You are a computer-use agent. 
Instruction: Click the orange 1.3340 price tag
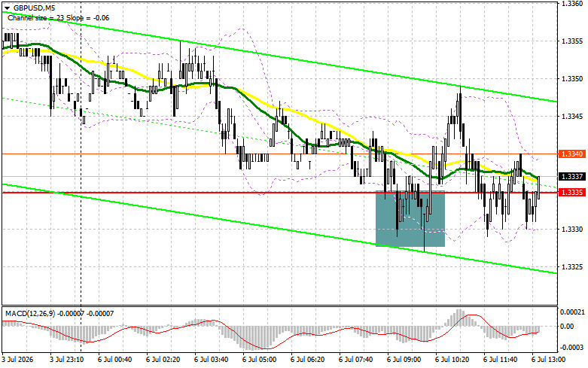tap(572, 154)
